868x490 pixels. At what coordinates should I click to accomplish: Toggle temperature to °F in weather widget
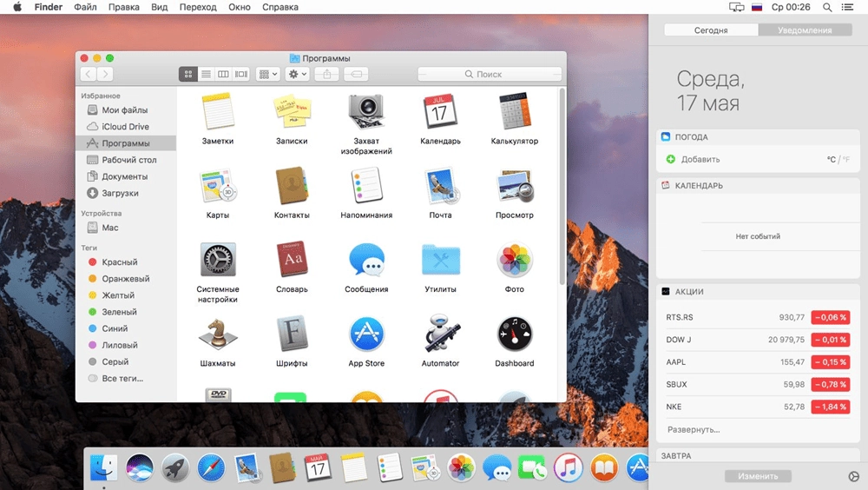click(x=845, y=160)
